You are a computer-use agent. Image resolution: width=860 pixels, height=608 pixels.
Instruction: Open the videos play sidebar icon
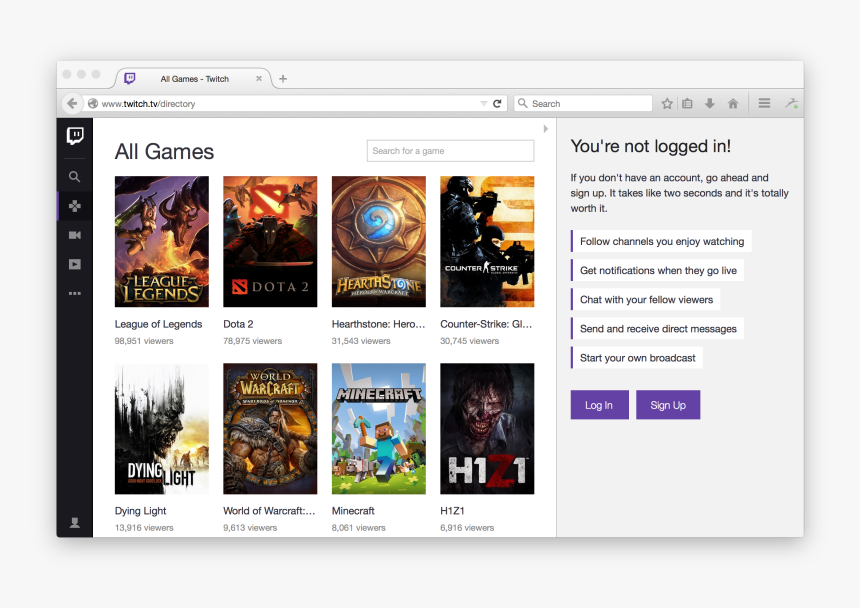pos(75,264)
